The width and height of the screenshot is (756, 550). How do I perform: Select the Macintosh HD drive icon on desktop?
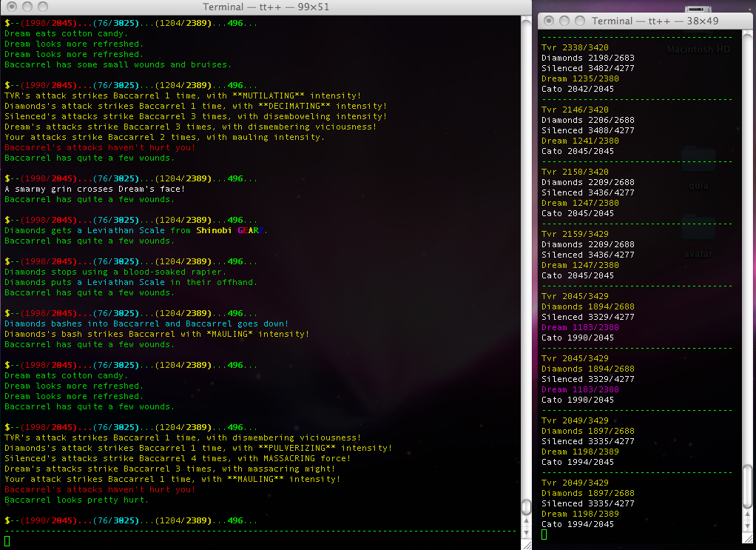(x=698, y=50)
